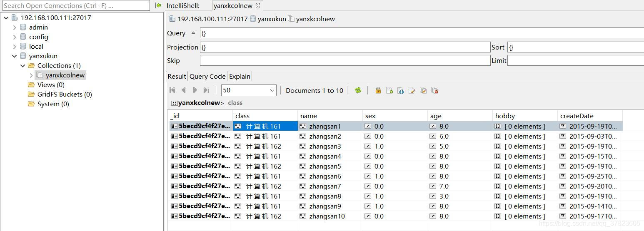The width and height of the screenshot is (644, 231).
Task: Click the GridFS Buckets folder icon
Action: pos(31,94)
